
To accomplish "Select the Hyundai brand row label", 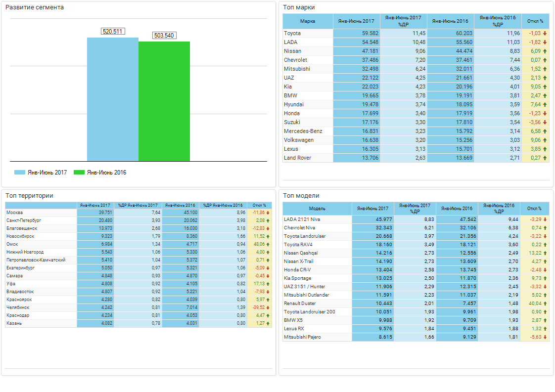I will click(294, 104).
